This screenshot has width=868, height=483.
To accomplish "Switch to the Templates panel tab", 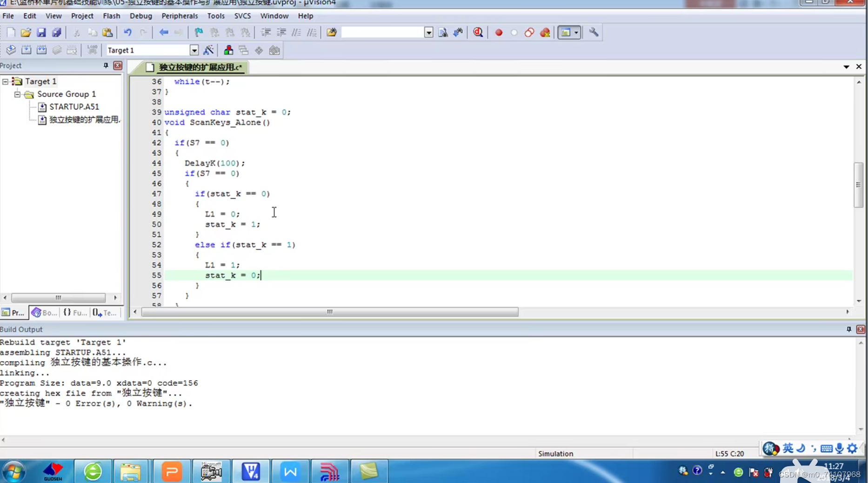I will pyautogui.click(x=105, y=313).
